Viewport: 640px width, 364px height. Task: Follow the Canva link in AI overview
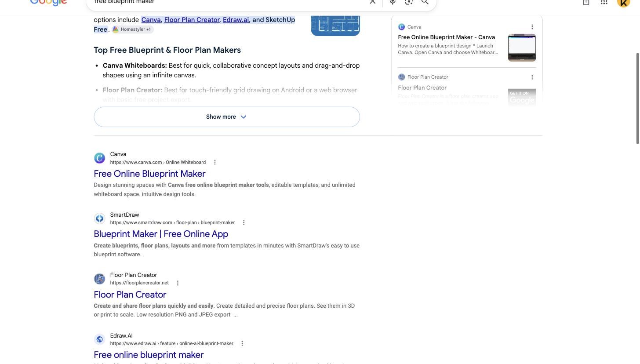pyautogui.click(x=151, y=20)
